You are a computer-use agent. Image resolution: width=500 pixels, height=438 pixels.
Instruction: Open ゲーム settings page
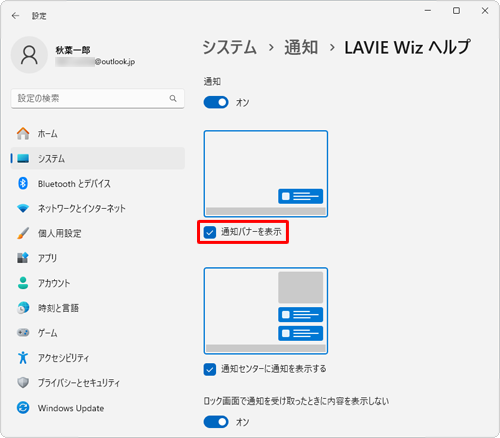[98, 333]
